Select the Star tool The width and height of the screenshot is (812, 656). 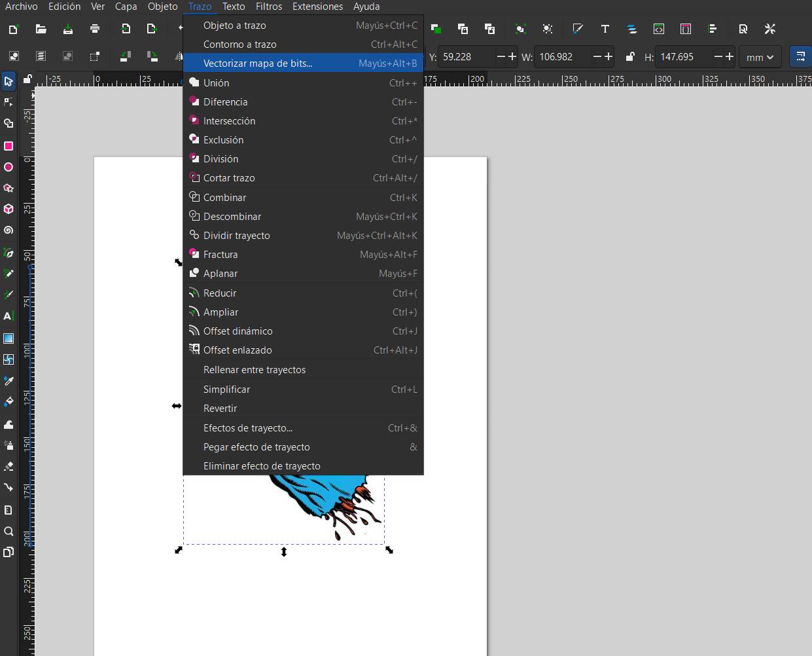coord(9,188)
